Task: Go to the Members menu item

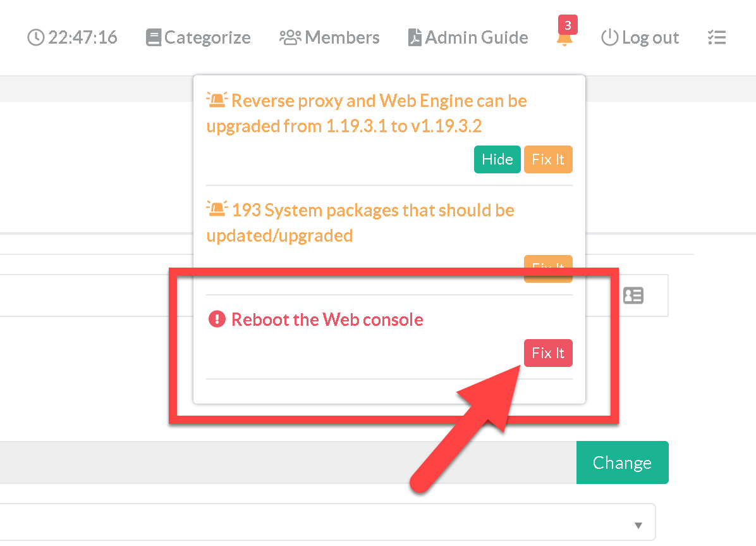Action: tap(342, 38)
